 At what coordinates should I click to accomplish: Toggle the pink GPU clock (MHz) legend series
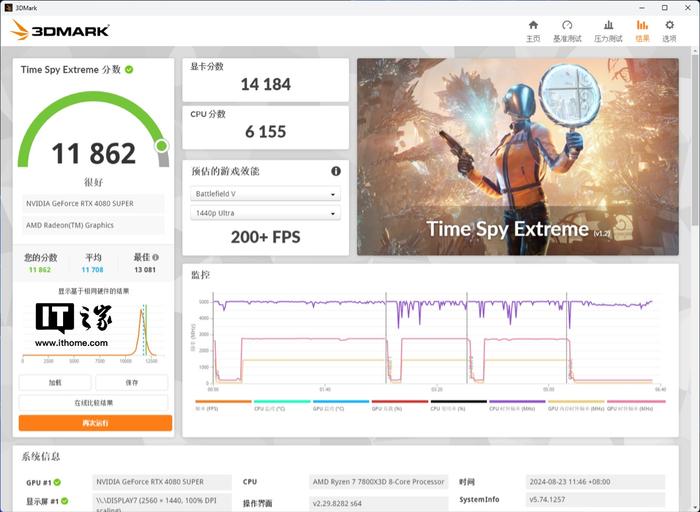pos(636,405)
